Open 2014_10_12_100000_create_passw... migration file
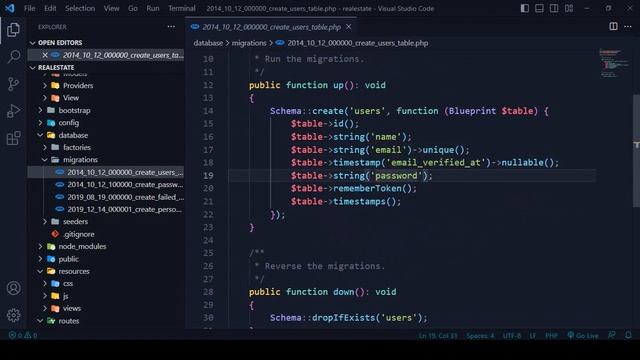 pos(106,184)
